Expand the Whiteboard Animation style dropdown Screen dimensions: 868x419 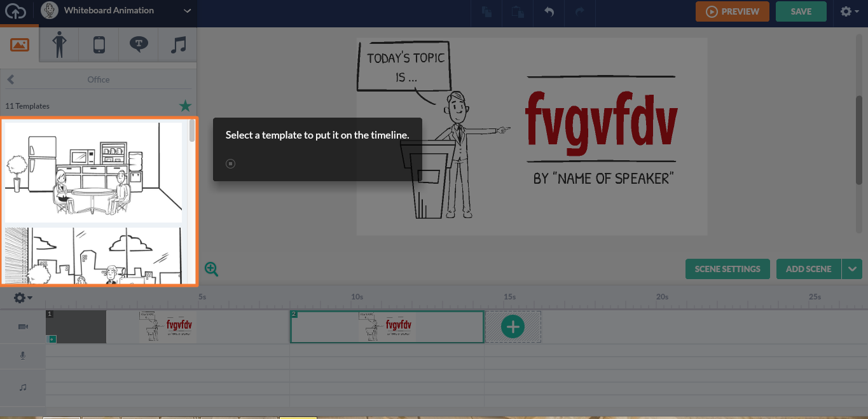187,11
